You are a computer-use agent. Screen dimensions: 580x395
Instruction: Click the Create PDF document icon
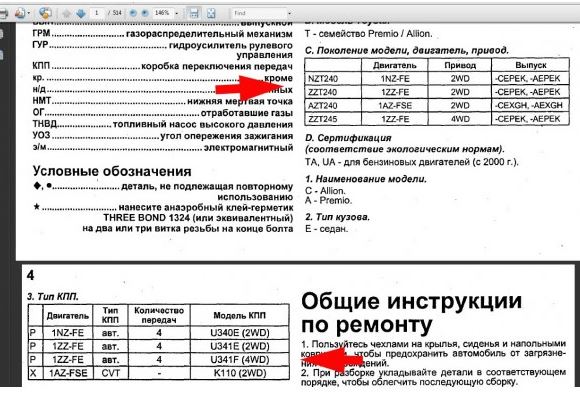pyautogui.click(x=19, y=14)
